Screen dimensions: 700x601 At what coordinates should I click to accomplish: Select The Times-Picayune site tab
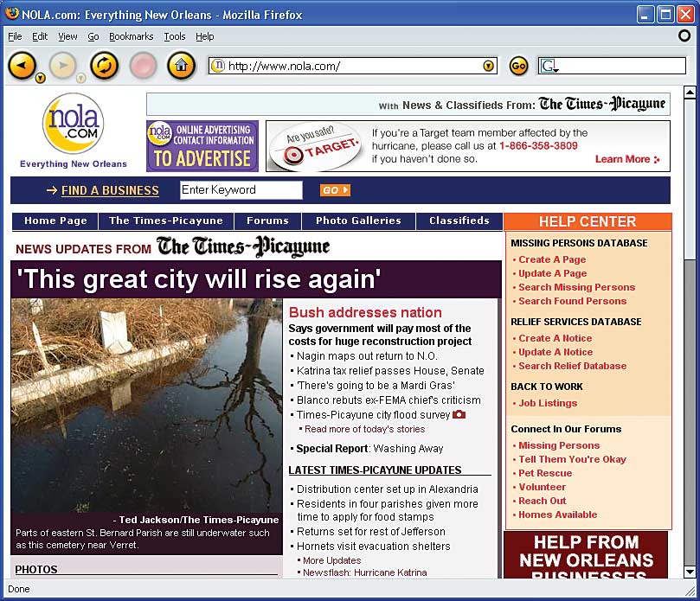pos(165,221)
